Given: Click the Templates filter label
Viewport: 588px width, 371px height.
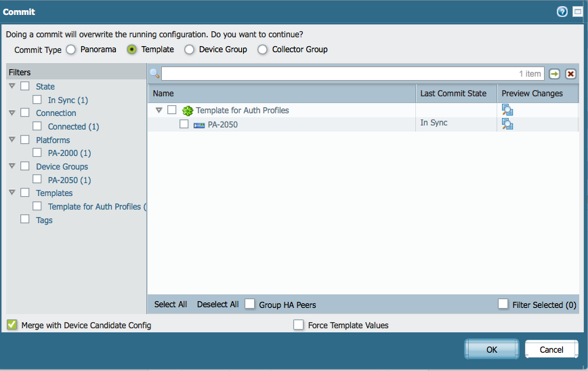Looking at the screenshot, I should 54,193.
